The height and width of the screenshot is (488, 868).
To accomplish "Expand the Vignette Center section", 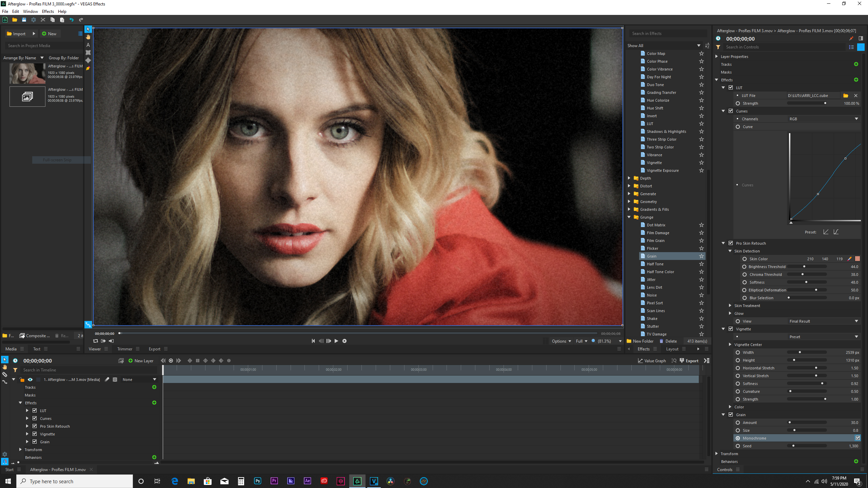I will point(730,345).
